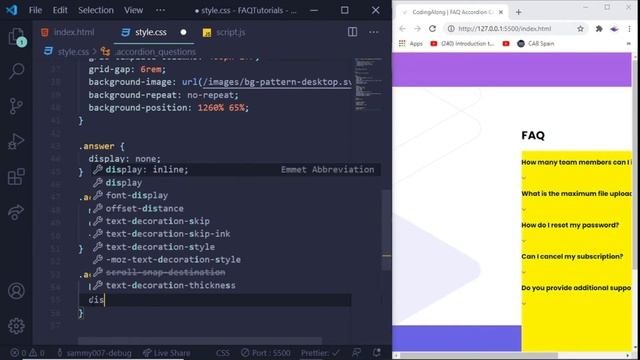This screenshot has width=640, height=360.
Task: Choose the '-moz-text-decoration-style' suggestion
Action: click(x=235, y=260)
